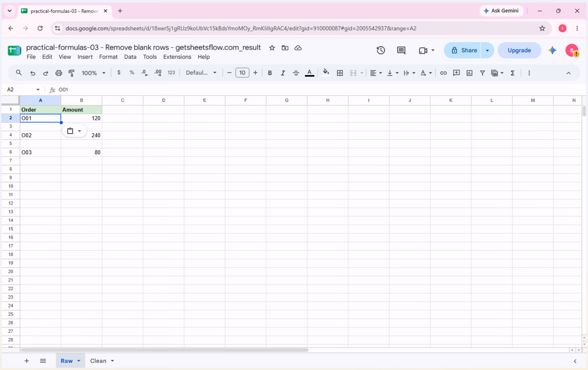Click the Ask Gemini button
588x370 pixels.
(501, 11)
